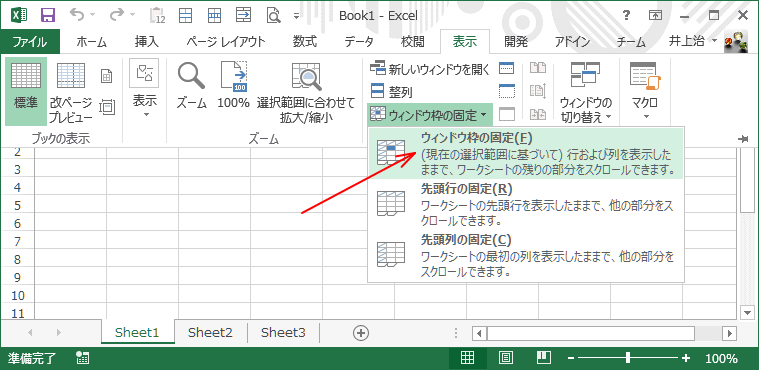Choose 先頭行の固定(R) menu entry

point(526,204)
